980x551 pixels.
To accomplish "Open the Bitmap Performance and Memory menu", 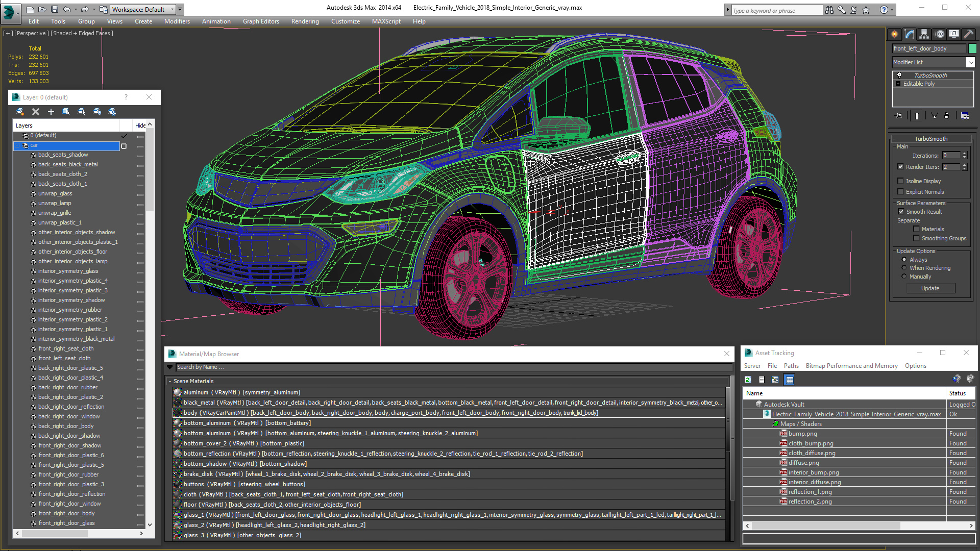I will click(x=851, y=366).
